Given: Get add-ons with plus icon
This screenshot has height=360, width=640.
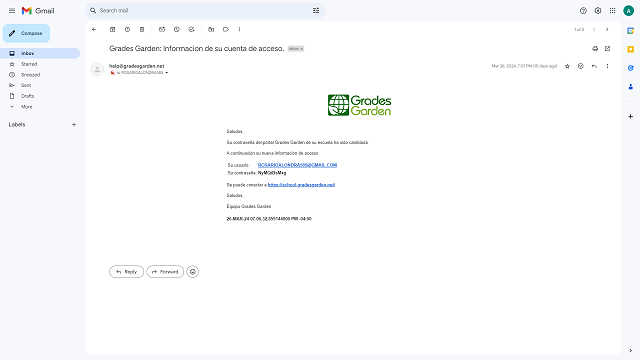Looking at the screenshot, I should coord(631,116).
